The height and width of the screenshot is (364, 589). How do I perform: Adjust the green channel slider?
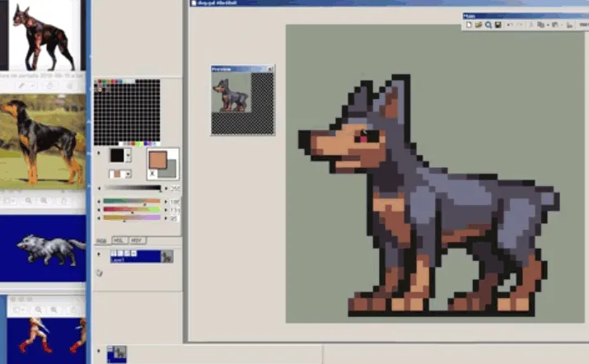click(x=132, y=210)
